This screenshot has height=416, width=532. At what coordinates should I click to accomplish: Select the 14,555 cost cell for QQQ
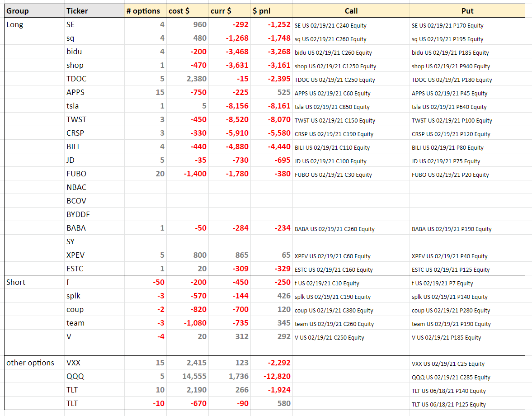click(187, 376)
